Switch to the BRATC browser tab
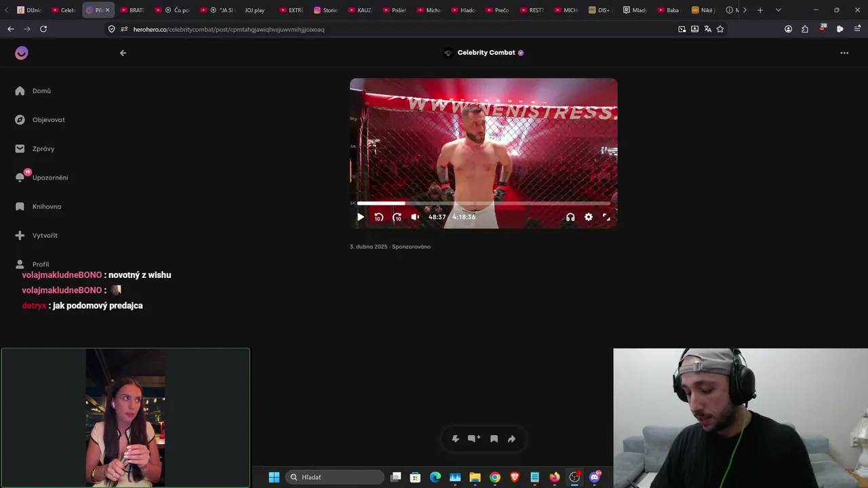868x488 pixels. 133,10
